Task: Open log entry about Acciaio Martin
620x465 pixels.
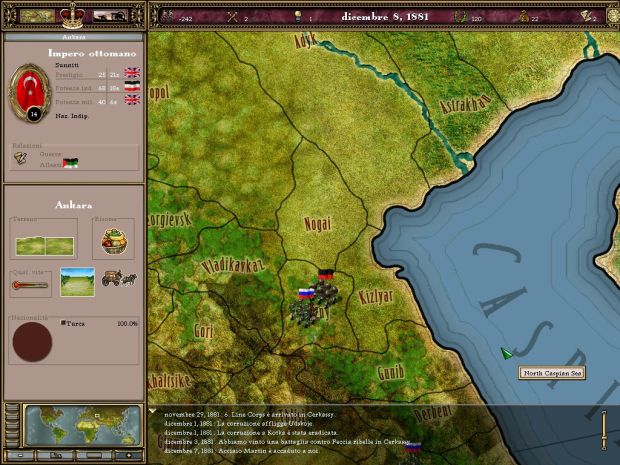Action: 242,451
